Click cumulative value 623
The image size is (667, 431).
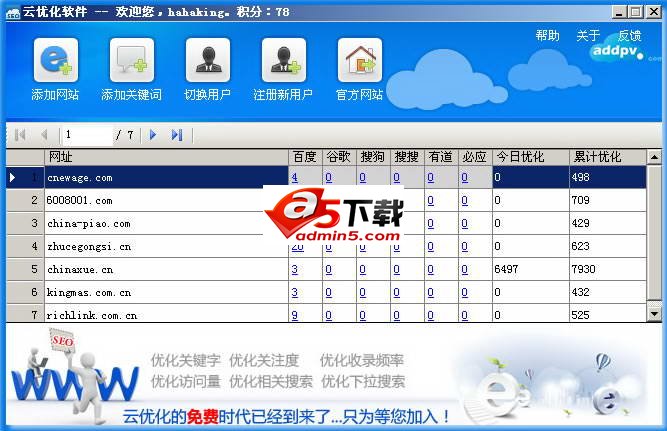coord(581,246)
